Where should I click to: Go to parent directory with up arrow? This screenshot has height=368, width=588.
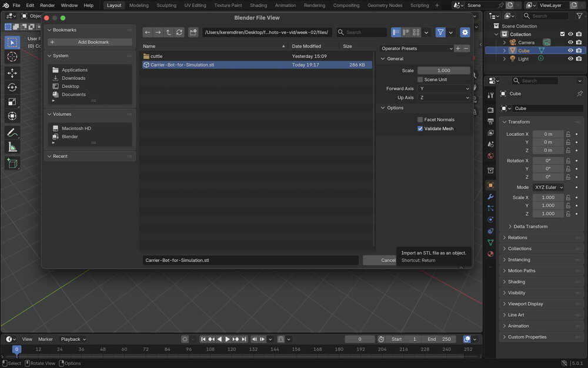pos(169,32)
